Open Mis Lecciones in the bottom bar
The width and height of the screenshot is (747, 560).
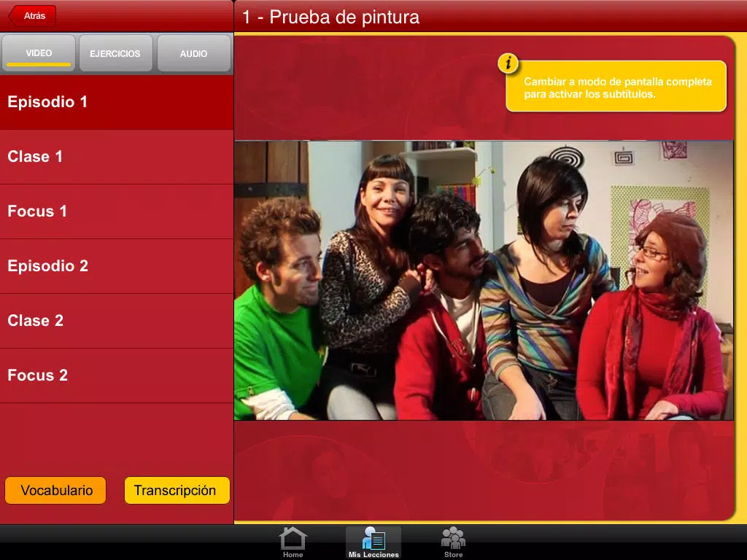[373, 542]
